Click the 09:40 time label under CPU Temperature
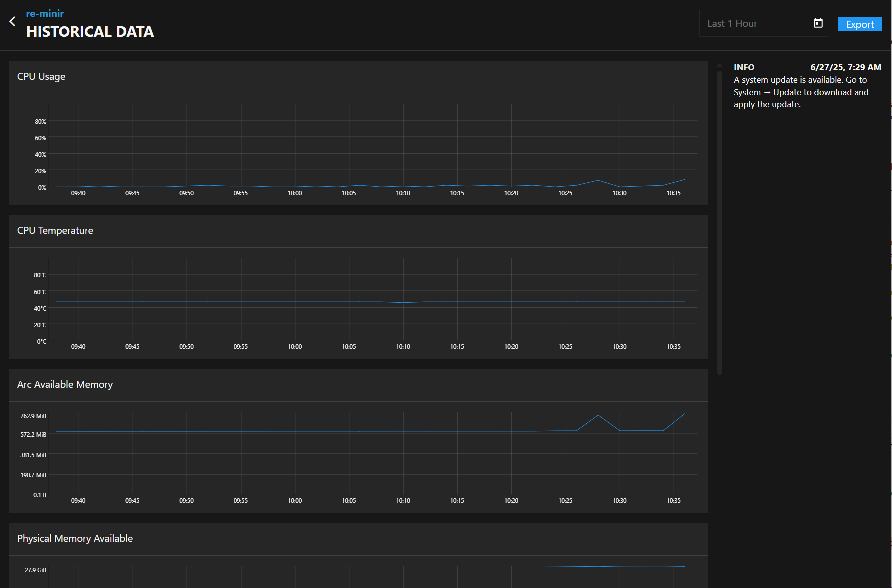892x588 pixels. (x=78, y=347)
